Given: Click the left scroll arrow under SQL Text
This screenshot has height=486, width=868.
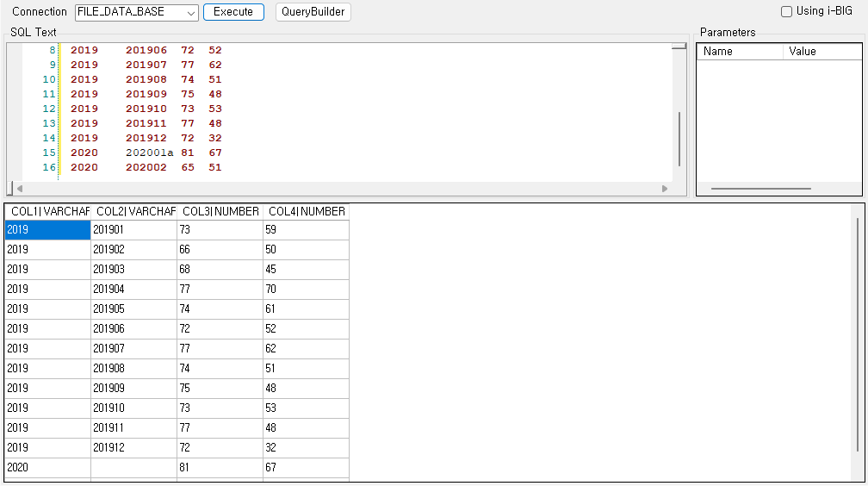Looking at the screenshot, I should point(19,189).
